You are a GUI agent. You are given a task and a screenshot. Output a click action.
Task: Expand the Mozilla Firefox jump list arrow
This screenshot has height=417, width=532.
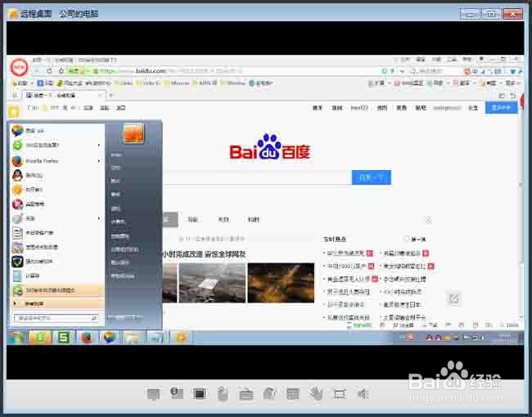pyautogui.click(x=99, y=161)
